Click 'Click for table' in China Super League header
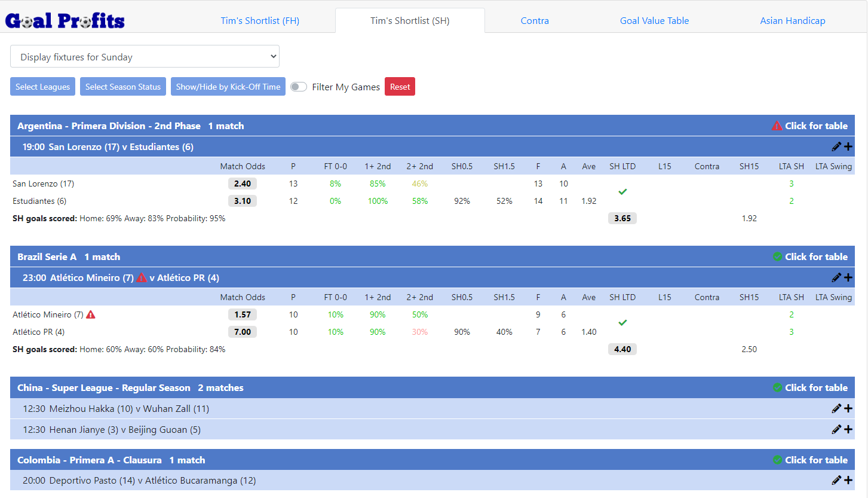 click(816, 387)
